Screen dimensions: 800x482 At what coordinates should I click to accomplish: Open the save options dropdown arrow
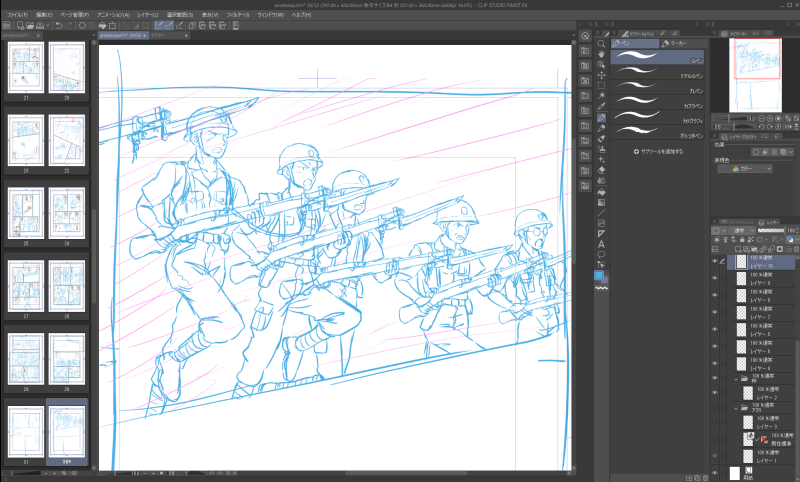(x=47, y=26)
